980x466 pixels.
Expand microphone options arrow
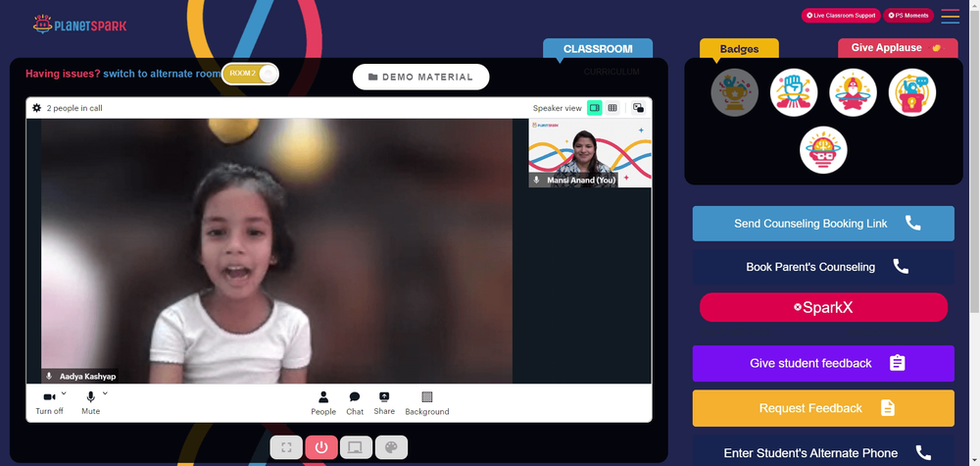[x=105, y=393]
